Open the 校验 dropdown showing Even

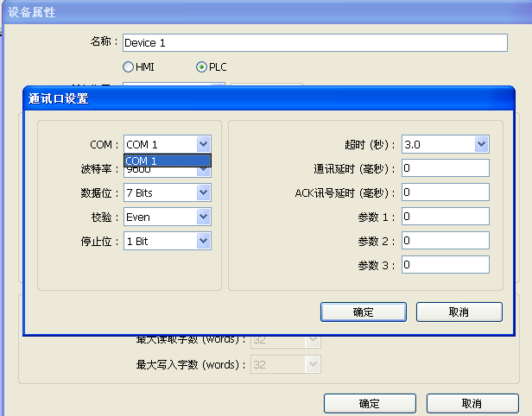(203, 217)
